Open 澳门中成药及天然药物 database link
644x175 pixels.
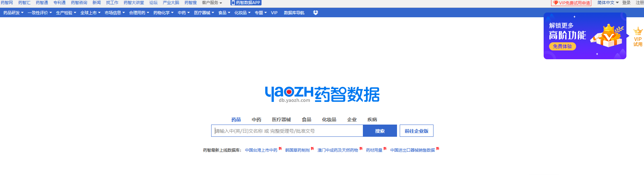pyautogui.click(x=338, y=150)
